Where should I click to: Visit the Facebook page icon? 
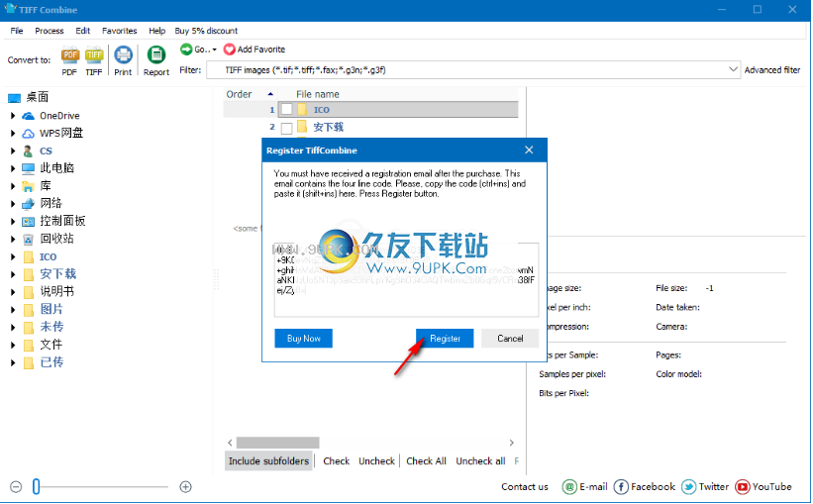621,486
